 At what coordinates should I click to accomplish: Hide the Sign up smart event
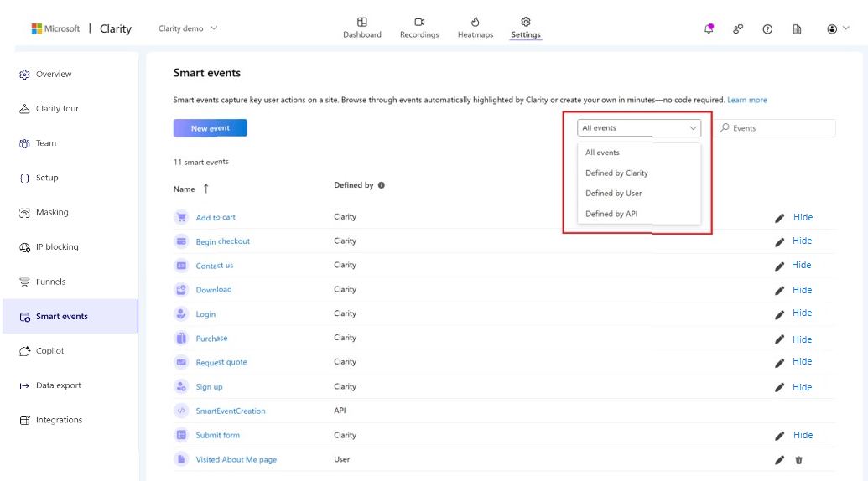[802, 387]
